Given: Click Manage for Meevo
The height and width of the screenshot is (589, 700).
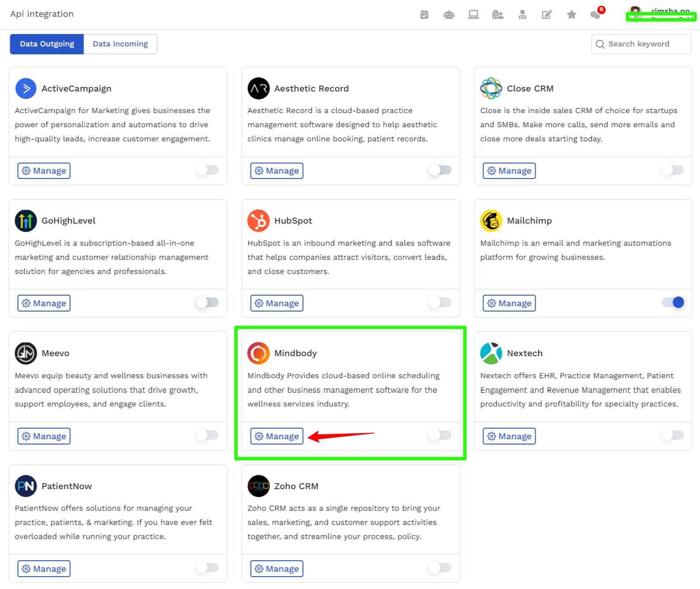Looking at the screenshot, I should click(44, 436).
